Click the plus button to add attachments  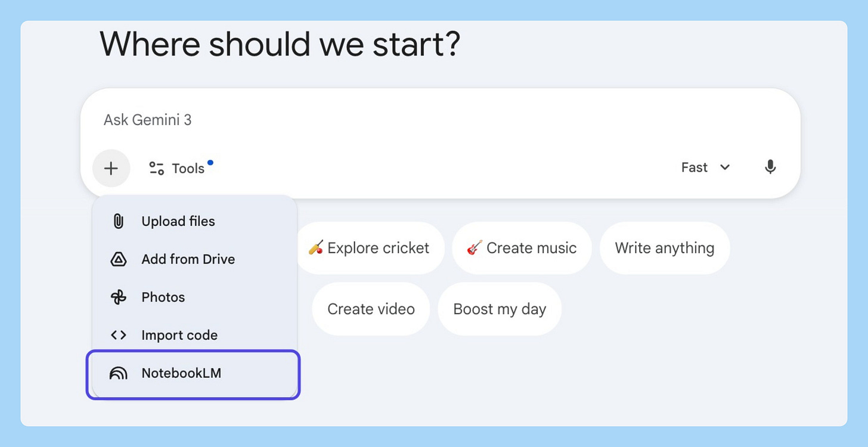point(111,169)
